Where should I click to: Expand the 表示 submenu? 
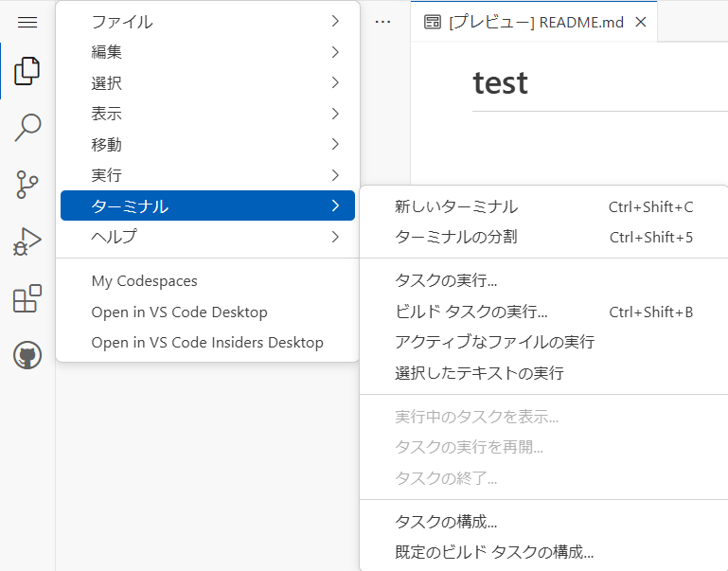pyautogui.click(x=207, y=114)
